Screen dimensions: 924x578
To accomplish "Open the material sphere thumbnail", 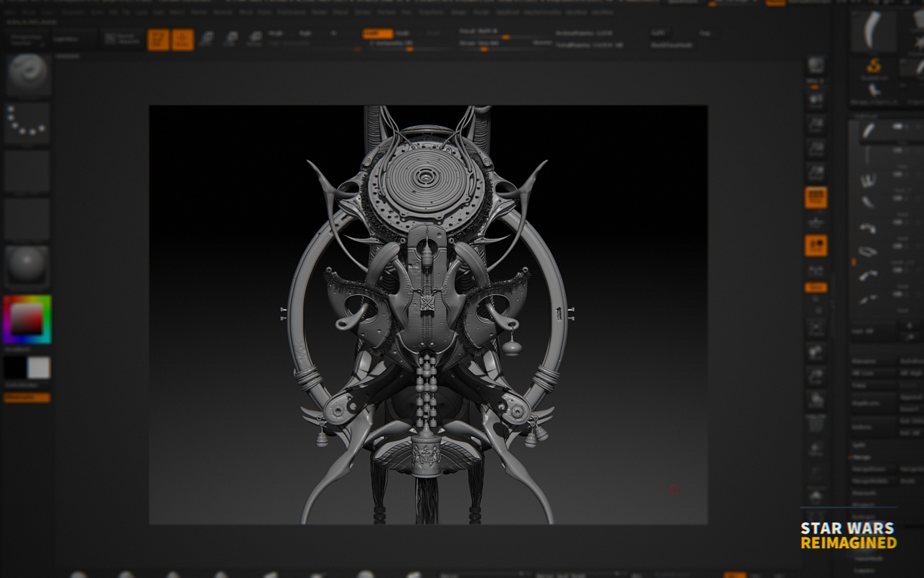I will coord(28,266).
